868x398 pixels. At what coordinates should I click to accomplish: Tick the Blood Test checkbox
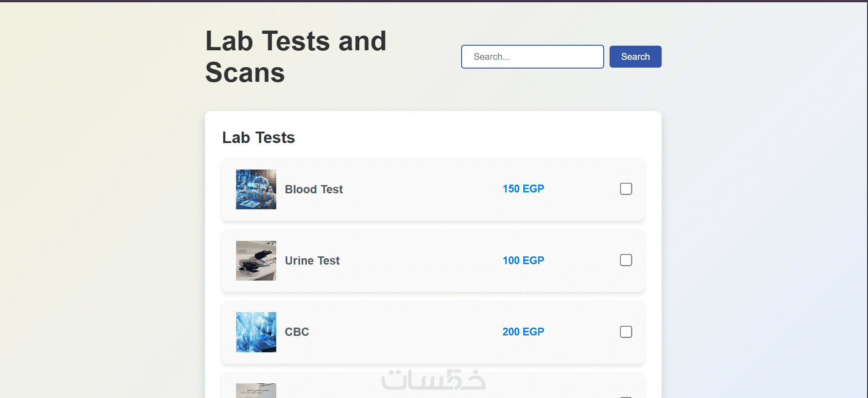[626, 189]
